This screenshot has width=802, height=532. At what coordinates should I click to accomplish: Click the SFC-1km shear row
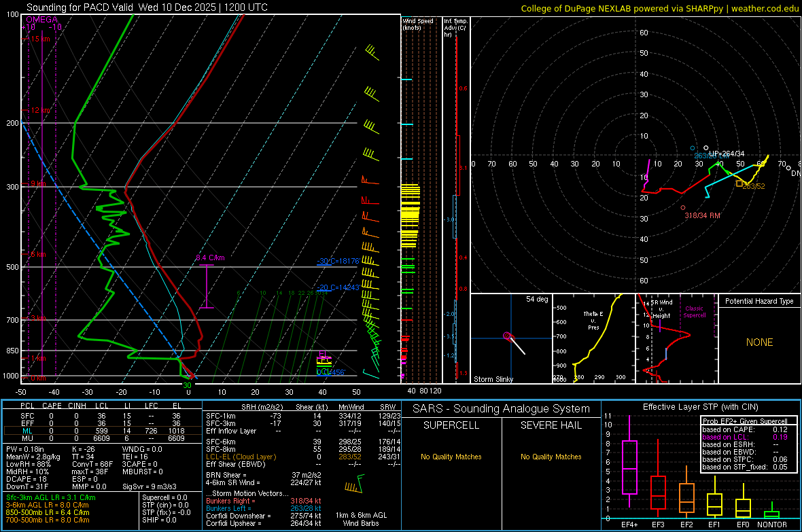pos(303,416)
